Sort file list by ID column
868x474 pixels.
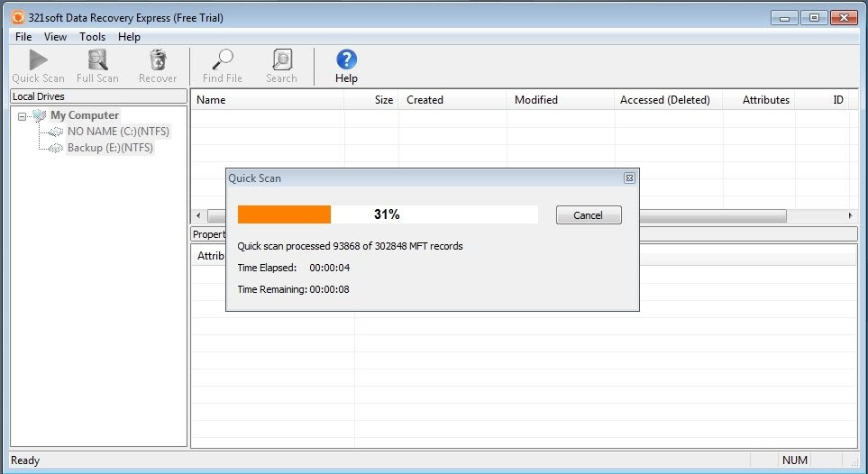[823, 100]
